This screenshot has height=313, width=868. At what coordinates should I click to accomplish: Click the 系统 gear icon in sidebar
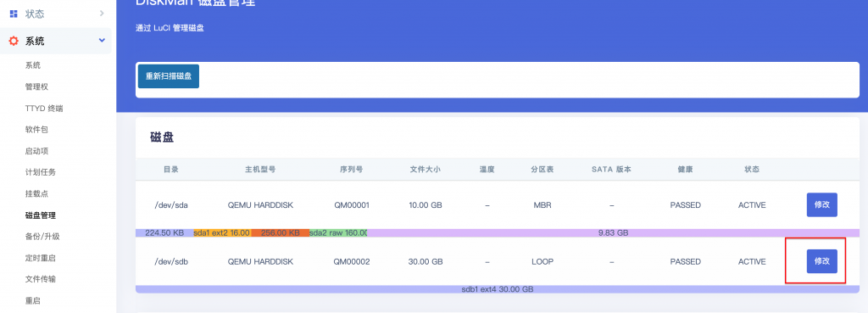[x=14, y=41]
